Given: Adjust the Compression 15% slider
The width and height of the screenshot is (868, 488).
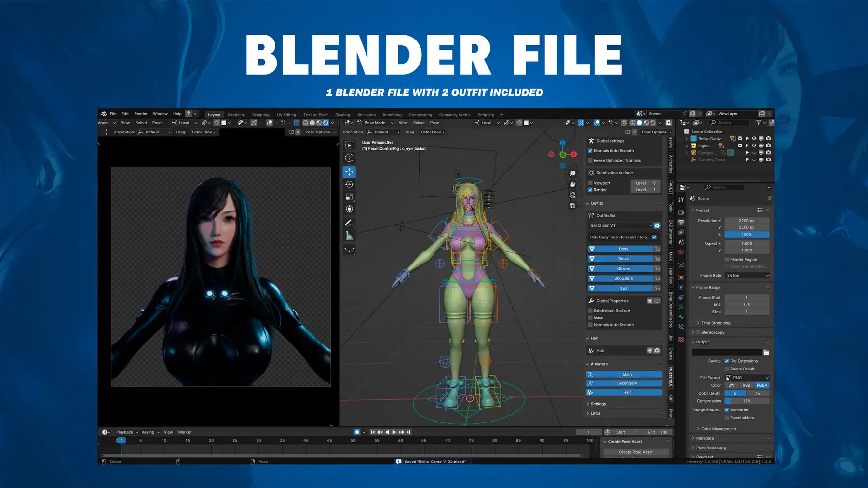Looking at the screenshot, I should pos(746,401).
